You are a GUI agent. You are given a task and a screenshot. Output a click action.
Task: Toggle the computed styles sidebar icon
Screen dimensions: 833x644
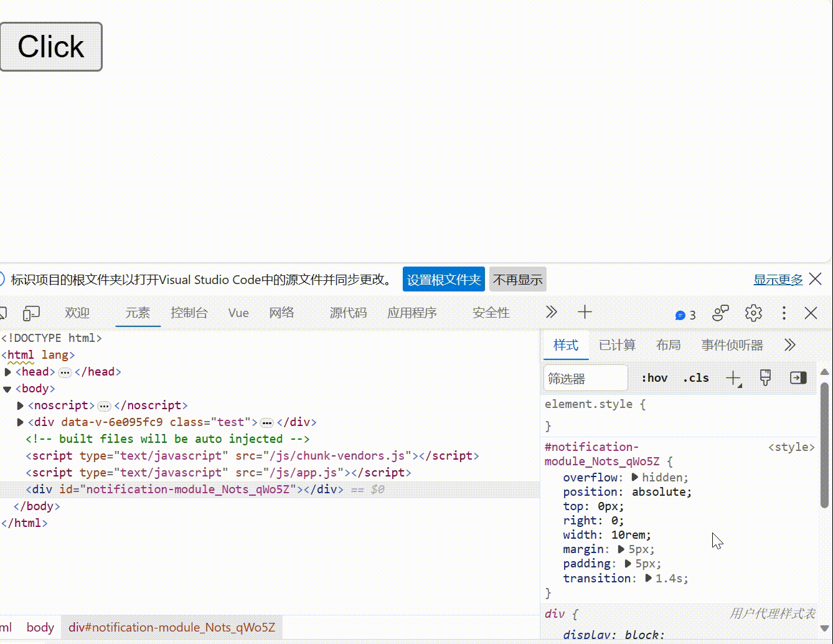point(798,377)
